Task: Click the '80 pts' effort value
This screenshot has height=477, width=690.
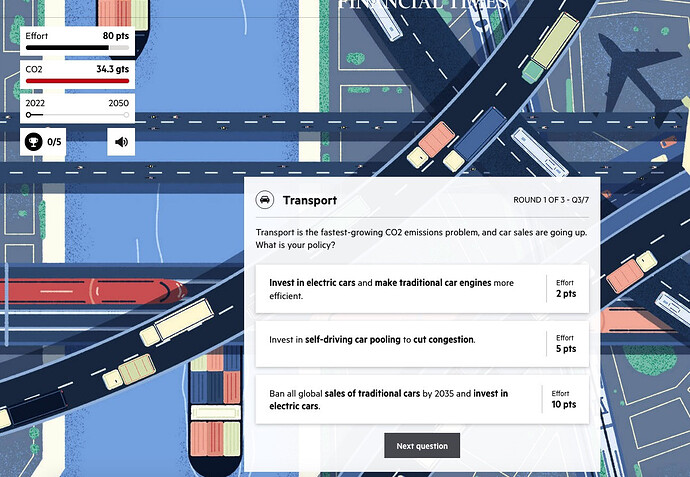Action: pos(116,36)
